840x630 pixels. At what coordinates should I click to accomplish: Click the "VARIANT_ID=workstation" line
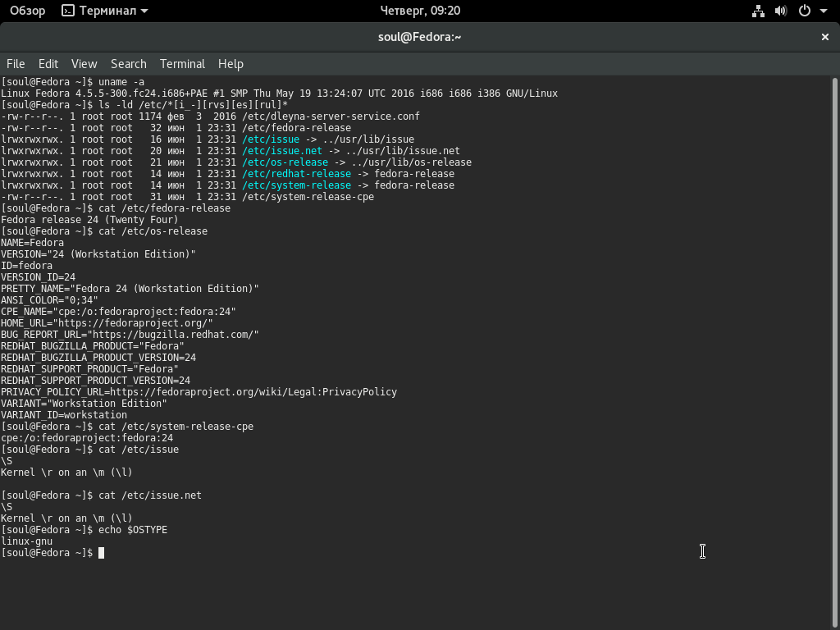click(64, 415)
